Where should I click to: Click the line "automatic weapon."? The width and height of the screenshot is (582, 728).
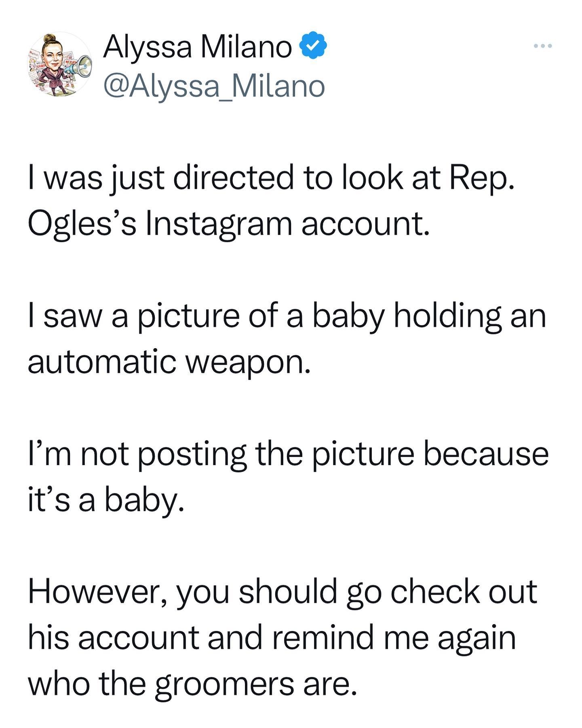click(x=169, y=362)
